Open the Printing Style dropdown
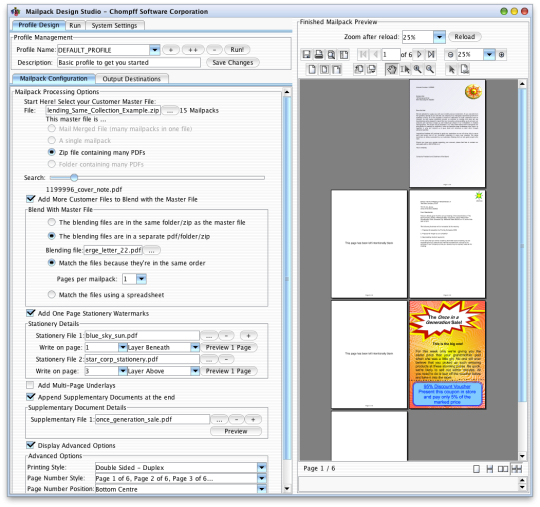This screenshot has height=507, width=540. 261,467
